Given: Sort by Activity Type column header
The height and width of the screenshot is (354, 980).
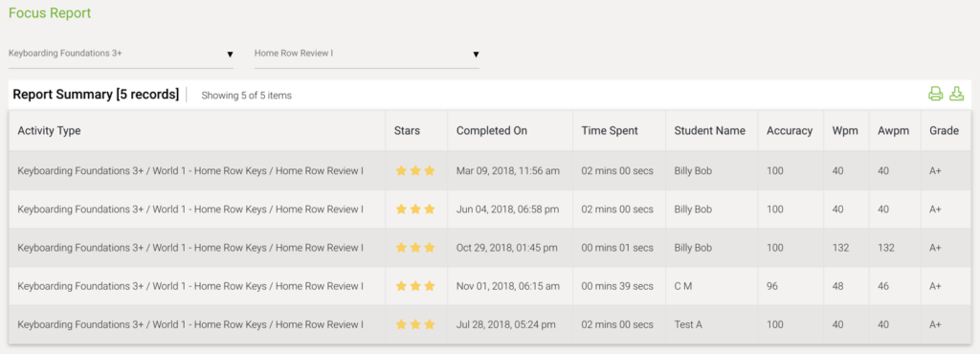Looking at the screenshot, I should (x=49, y=130).
